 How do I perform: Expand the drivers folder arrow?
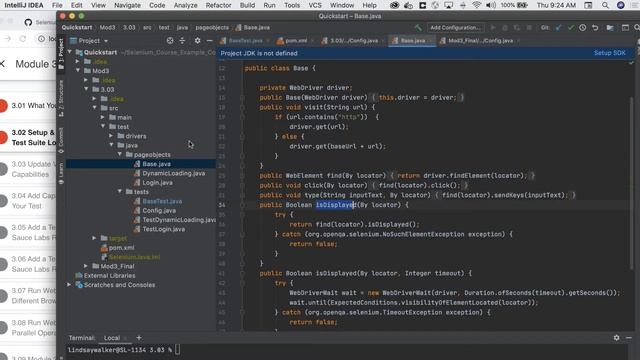pyautogui.click(x=111, y=136)
